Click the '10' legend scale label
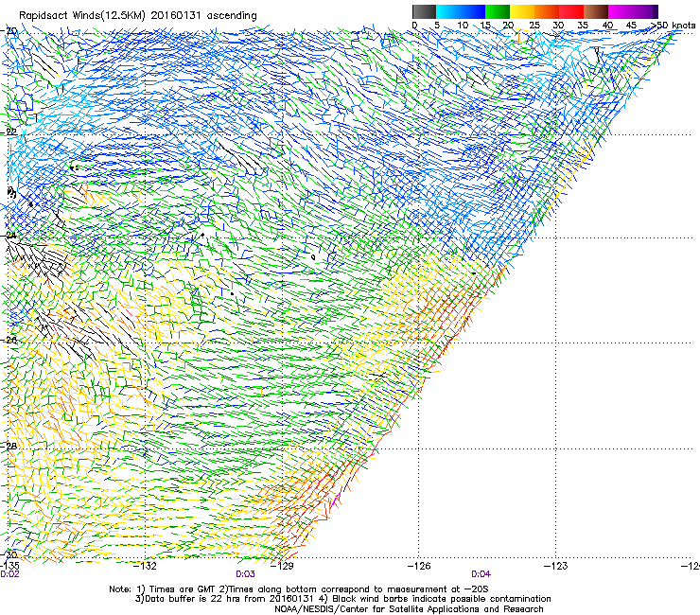This screenshot has height=615, width=700. pos(463,25)
